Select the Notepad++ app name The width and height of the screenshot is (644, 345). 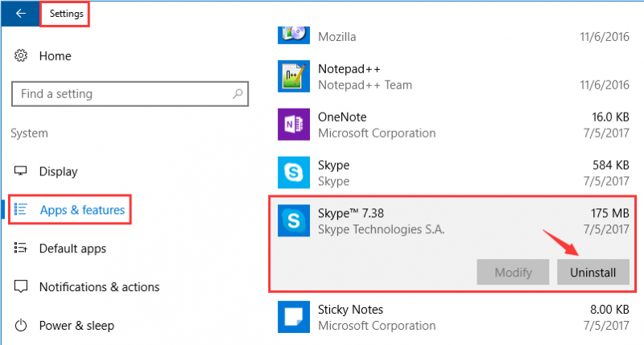pos(349,69)
